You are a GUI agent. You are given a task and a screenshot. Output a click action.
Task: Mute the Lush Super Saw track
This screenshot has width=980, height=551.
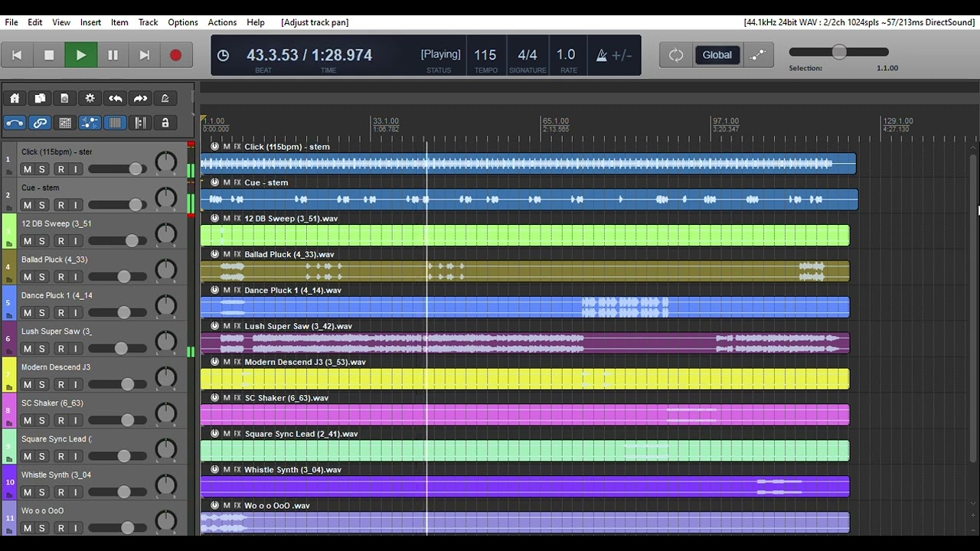pos(28,349)
